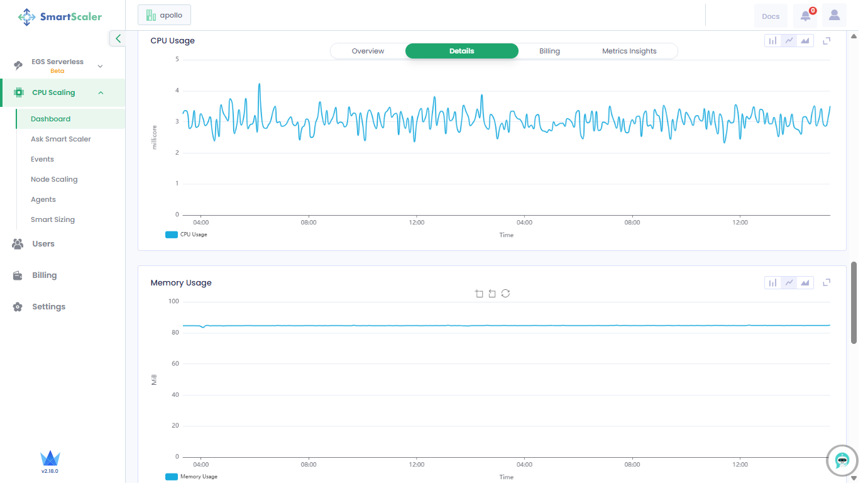
Task: Open the Metrics Insights tab
Action: point(629,51)
